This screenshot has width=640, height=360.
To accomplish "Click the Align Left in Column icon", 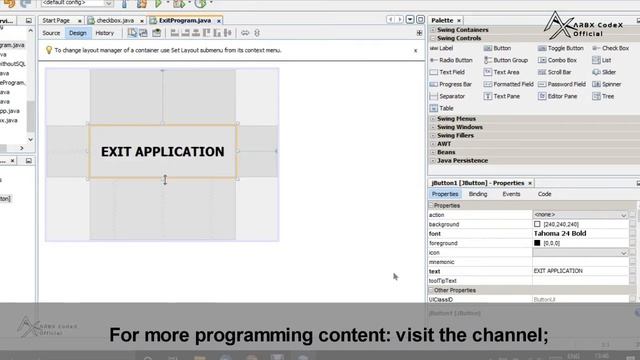I will (x=174, y=33).
